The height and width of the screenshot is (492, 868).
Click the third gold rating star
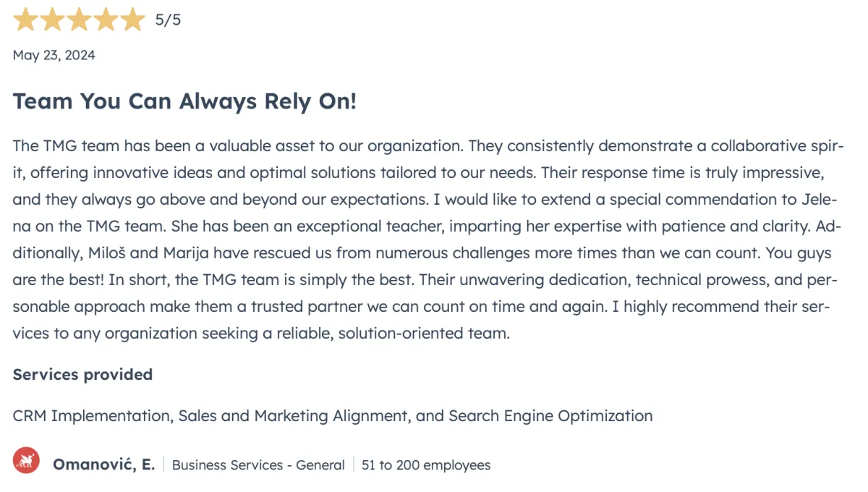click(x=79, y=20)
